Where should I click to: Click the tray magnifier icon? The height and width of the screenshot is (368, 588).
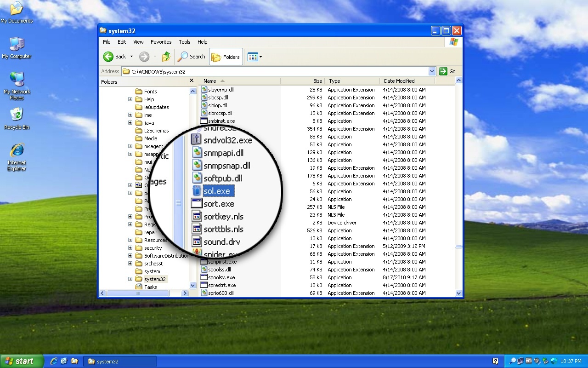(513, 361)
